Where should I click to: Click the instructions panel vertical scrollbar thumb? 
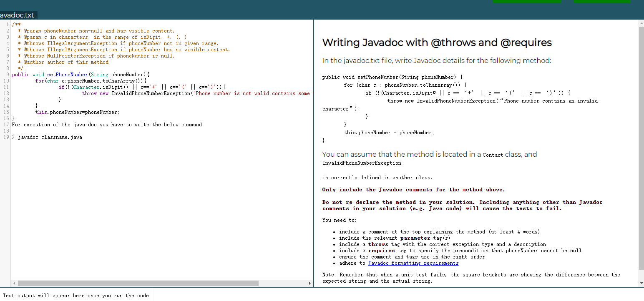pyautogui.click(x=641, y=148)
